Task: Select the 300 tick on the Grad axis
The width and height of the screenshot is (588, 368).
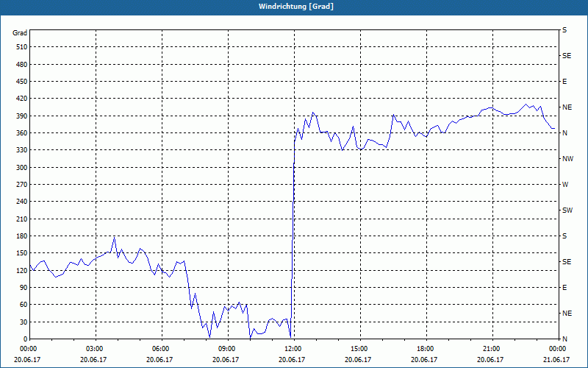Action: [22, 168]
